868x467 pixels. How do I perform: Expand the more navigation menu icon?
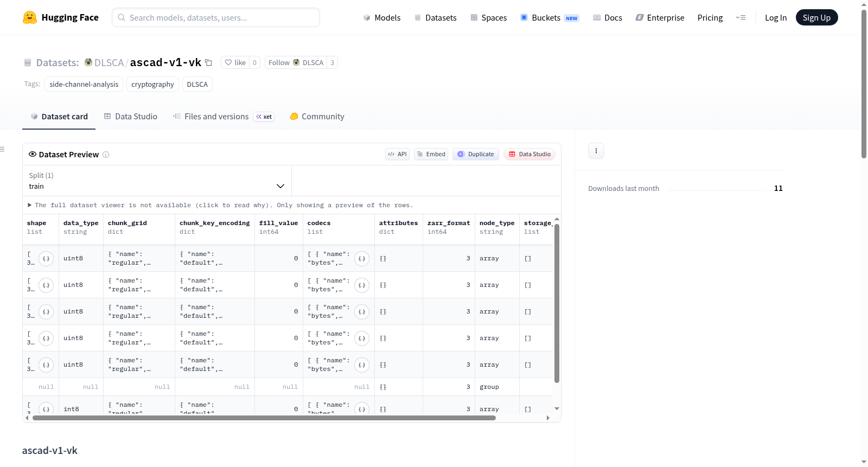coord(741,17)
